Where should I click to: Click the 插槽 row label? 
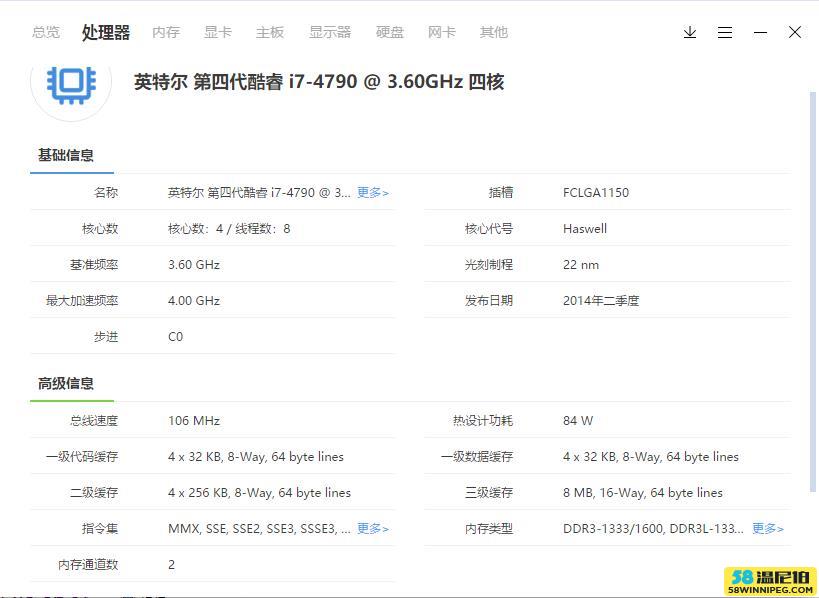[500, 193]
